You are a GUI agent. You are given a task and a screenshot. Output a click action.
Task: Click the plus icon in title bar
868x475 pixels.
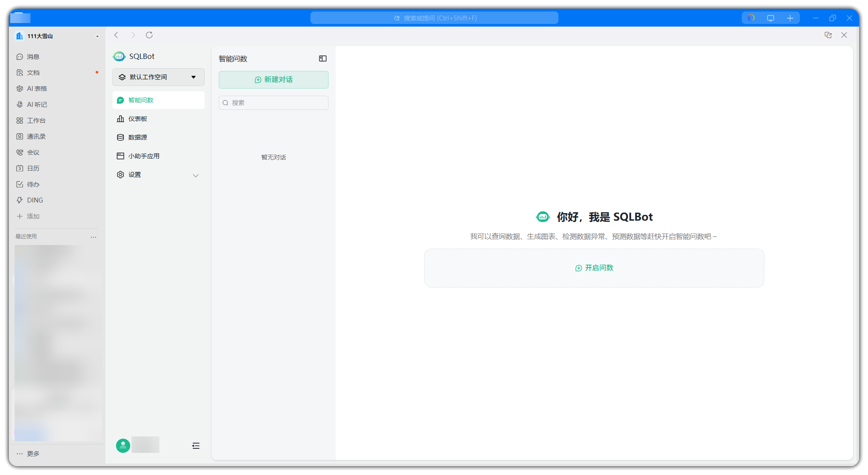(790, 18)
